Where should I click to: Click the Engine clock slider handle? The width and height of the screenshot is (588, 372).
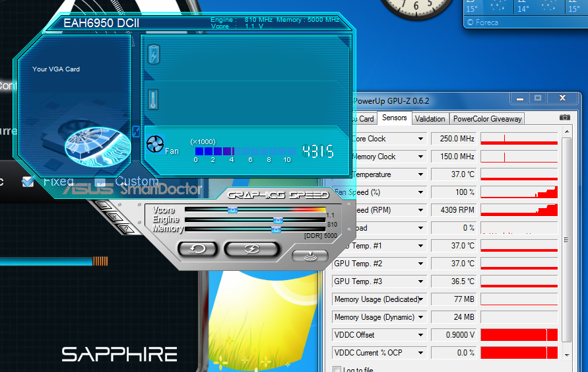[x=278, y=220]
